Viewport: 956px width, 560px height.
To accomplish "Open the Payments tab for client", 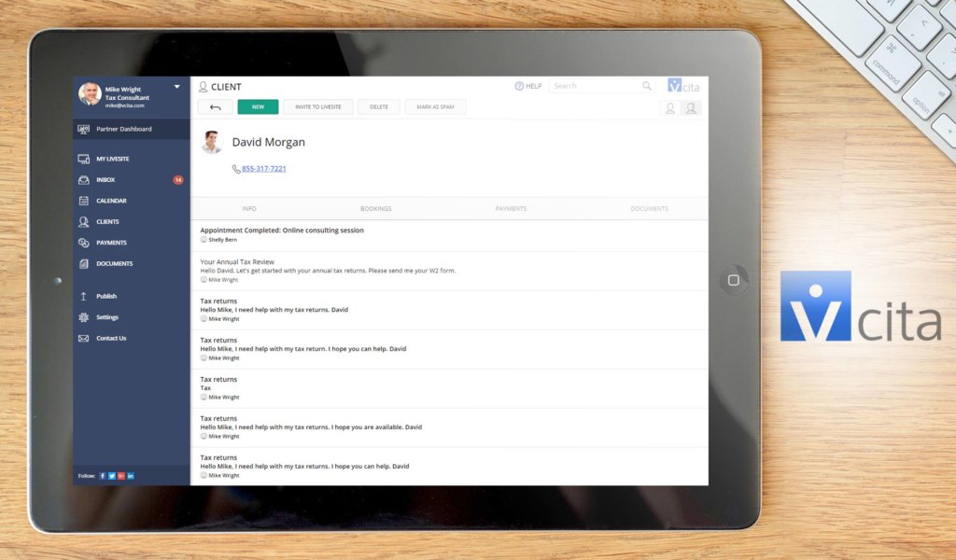I will 511,209.
